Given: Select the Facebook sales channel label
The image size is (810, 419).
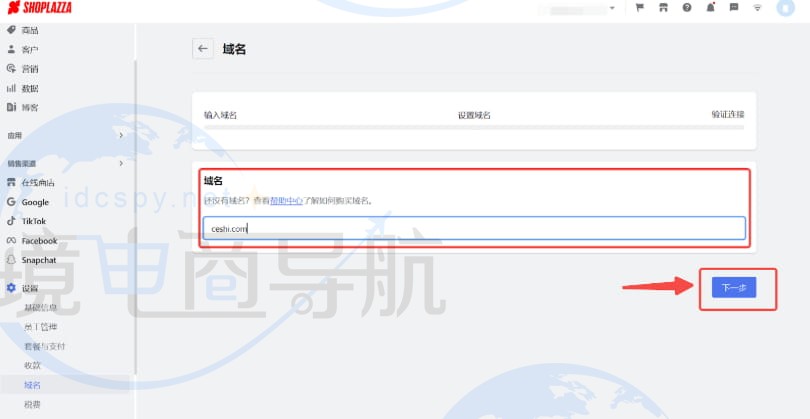Looking at the screenshot, I should coord(40,241).
